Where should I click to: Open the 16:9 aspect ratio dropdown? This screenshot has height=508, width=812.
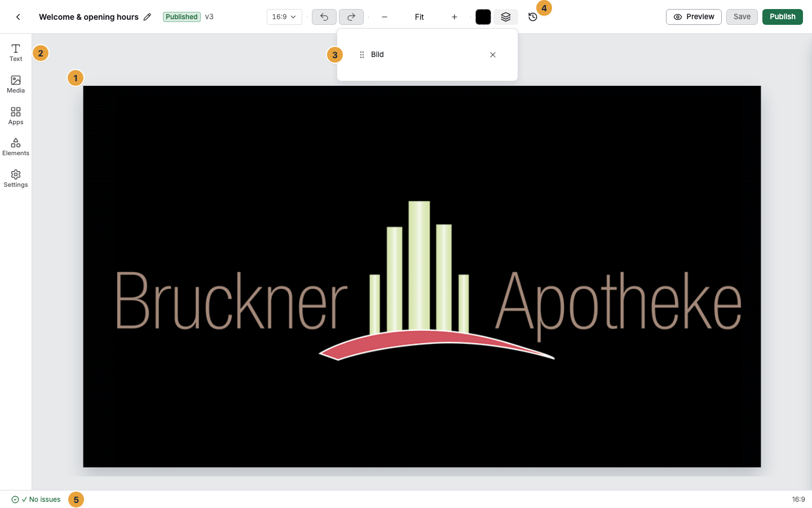pos(284,17)
